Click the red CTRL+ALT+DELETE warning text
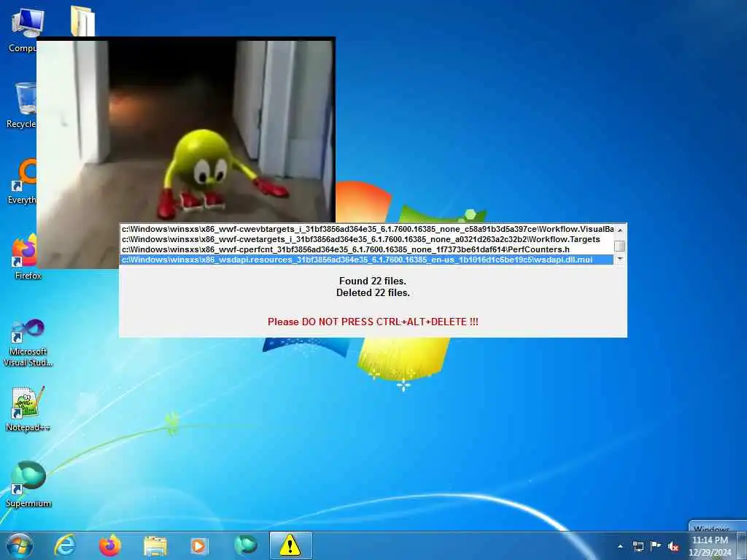This screenshot has height=560, width=747. point(373,322)
